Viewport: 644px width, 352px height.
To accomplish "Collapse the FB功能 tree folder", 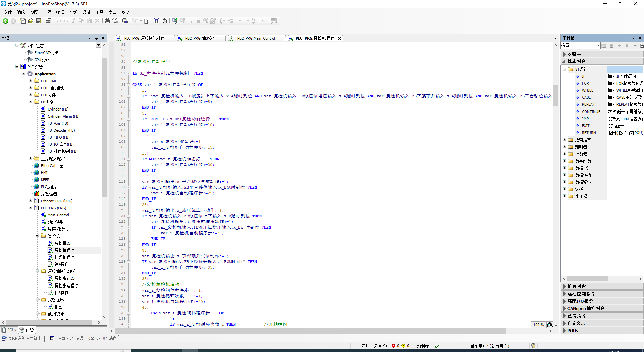I will point(30,101).
